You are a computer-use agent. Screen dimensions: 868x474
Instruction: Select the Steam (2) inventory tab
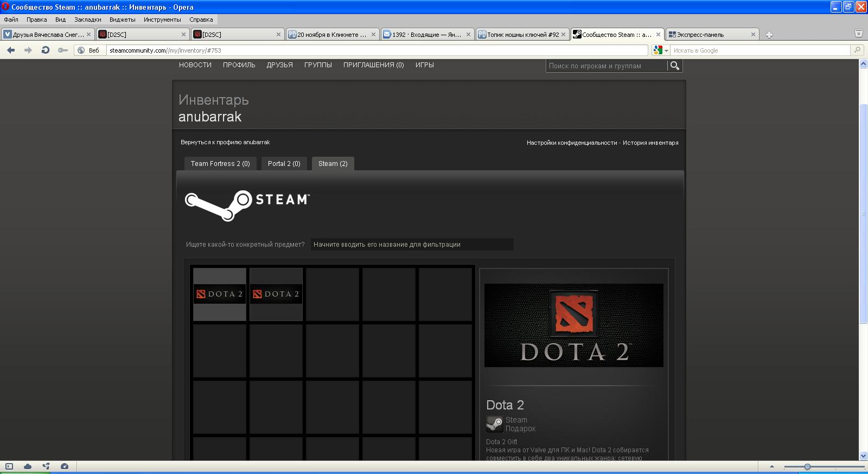333,163
